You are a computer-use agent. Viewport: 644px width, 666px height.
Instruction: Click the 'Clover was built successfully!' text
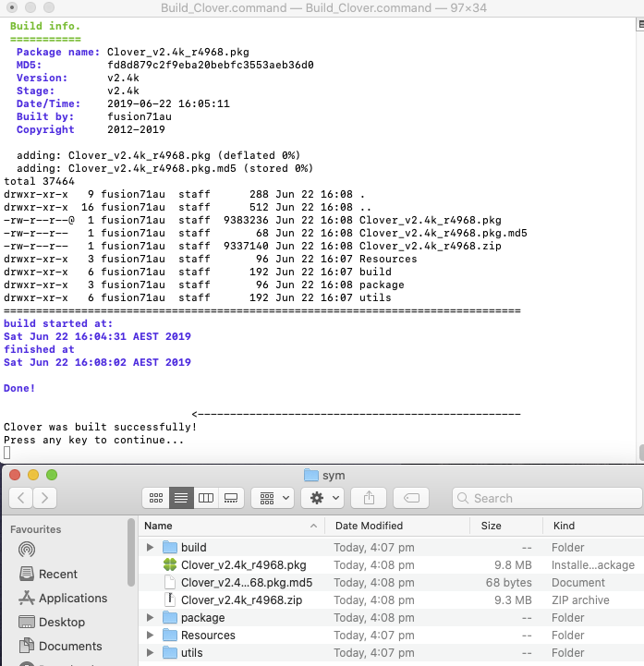coord(101,427)
